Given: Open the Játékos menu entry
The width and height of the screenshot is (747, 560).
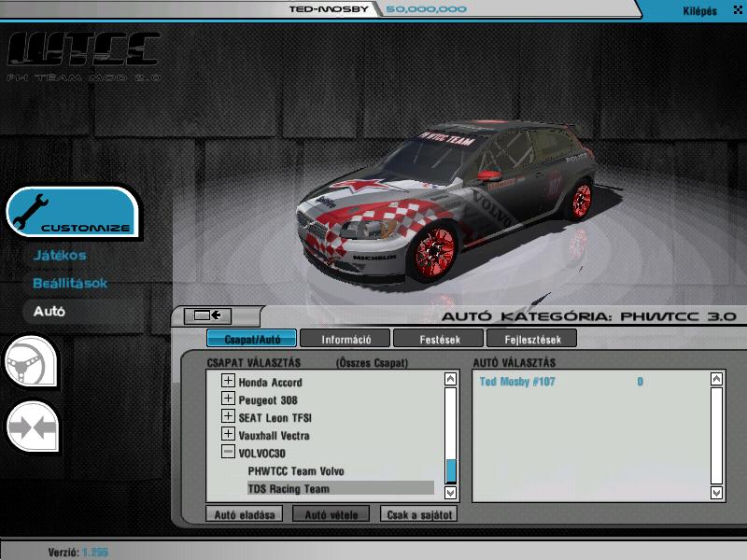Looking at the screenshot, I should pos(60,255).
